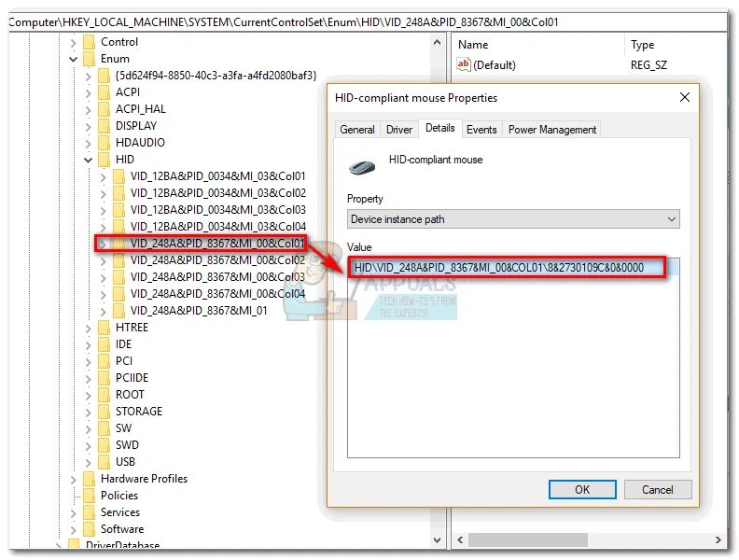739x560 pixels.
Task: Collapse the Enum key
Action: 74,60
